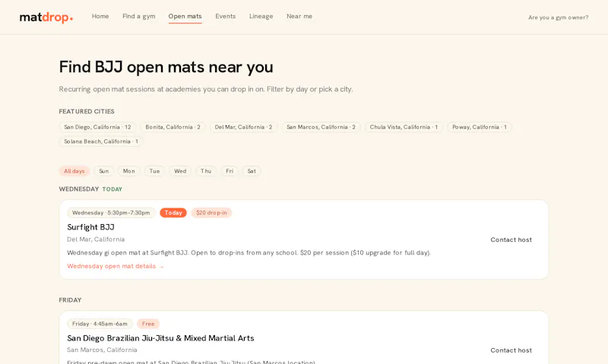608x364 pixels.
Task: Filter open mats by Sun
Action: [x=104, y=171]
